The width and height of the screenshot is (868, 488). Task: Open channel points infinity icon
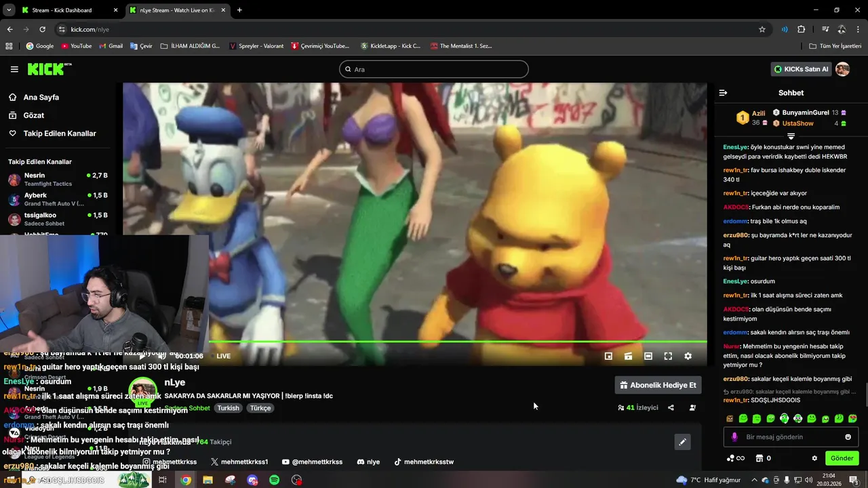(x=735, y=458)
